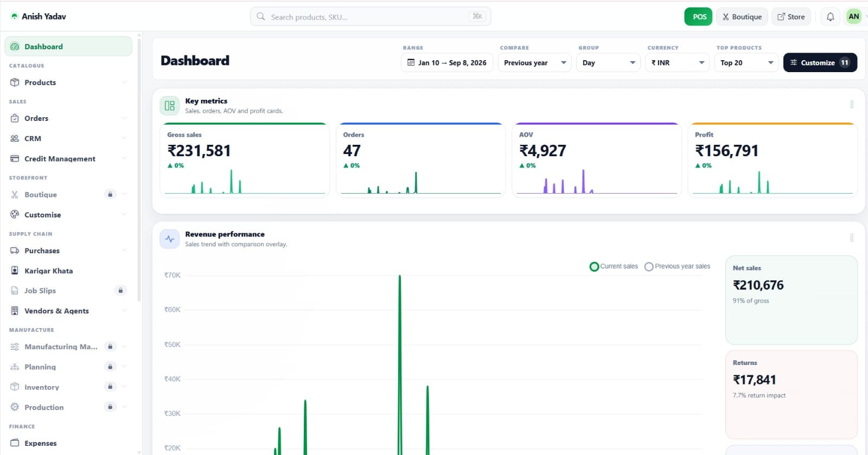Expand the Orders chevron
This screenshot has height=455, width=868.
124,118
